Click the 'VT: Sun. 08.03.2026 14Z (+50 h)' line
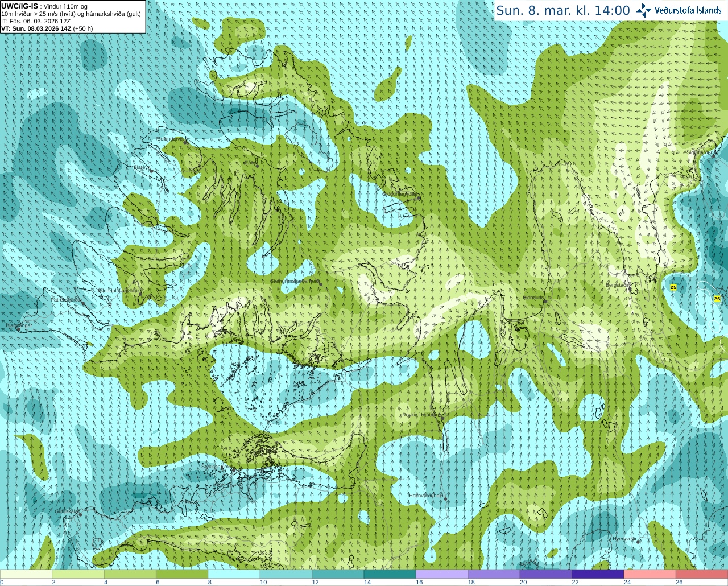The height and width of the screenshot is (586, 728). click(x=47, y=28)
